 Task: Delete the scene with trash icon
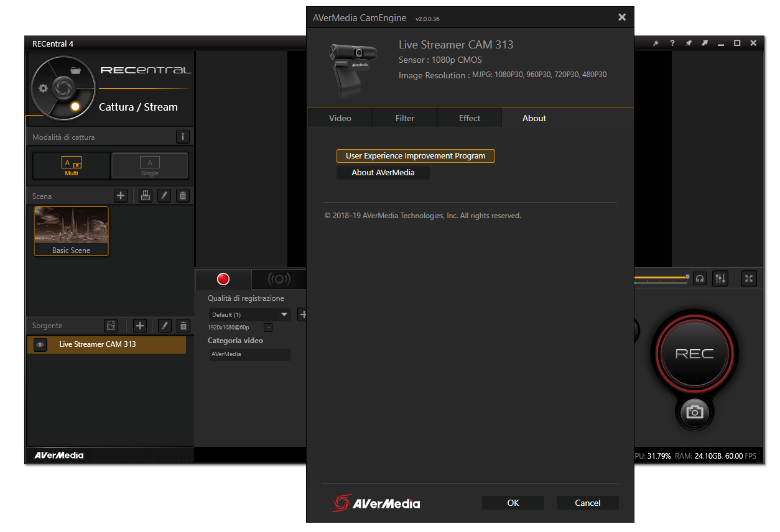[183, 196]
